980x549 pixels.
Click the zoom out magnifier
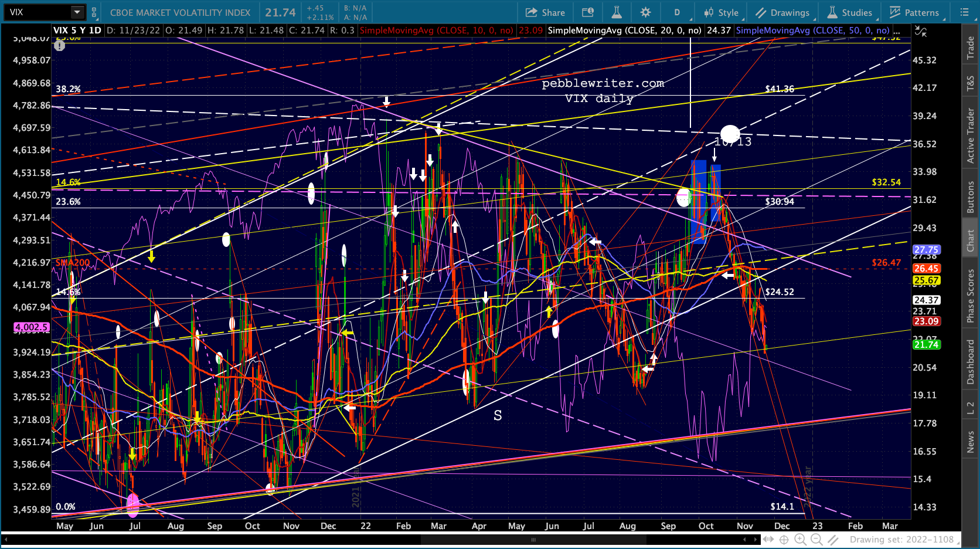click(816, 540)
